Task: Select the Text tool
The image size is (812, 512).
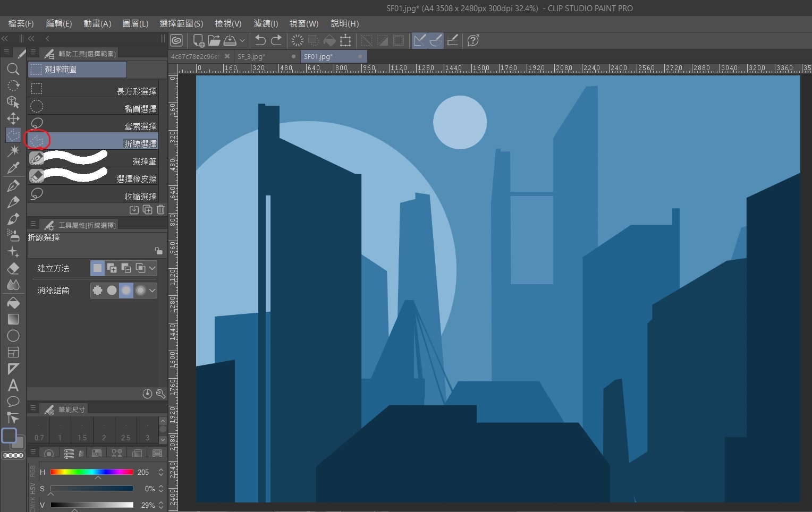Action: coord(13,383)
